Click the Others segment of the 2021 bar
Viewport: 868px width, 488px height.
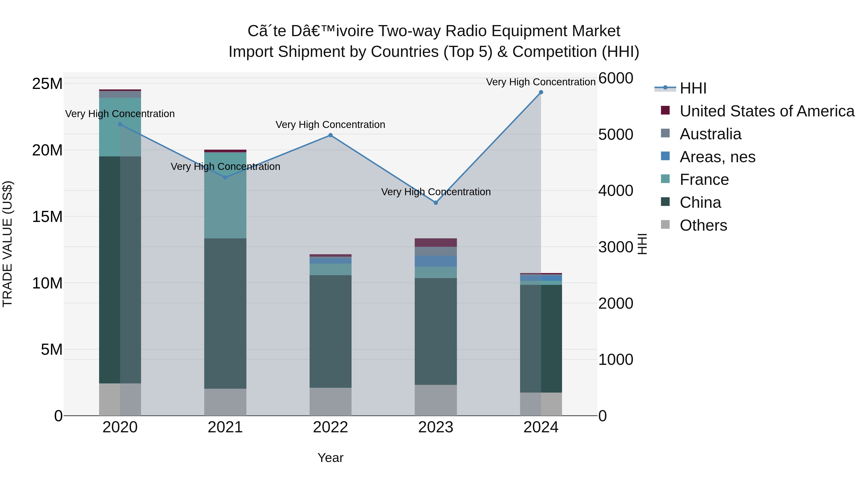click(225, 402)
